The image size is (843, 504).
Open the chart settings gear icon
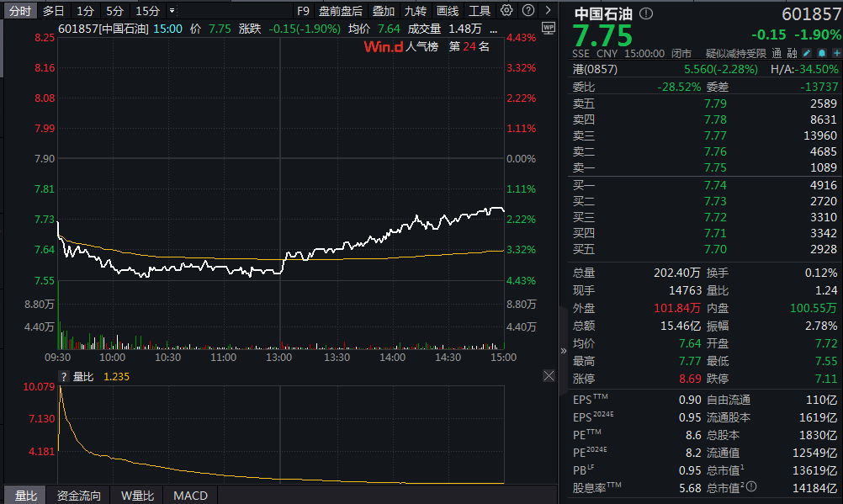(506, 11)
